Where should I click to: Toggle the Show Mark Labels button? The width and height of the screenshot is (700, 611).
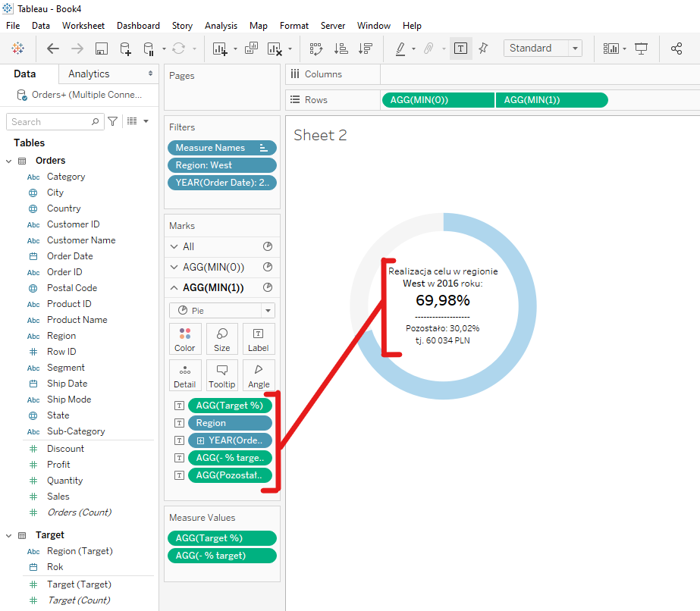pyautogui.click(x=460, y=49)
